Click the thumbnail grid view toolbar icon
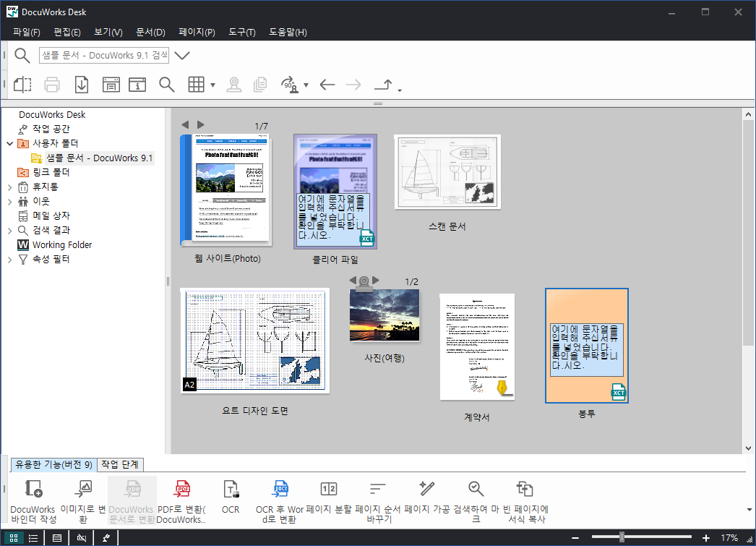The width and height of the screenshot is (756, 546). [x=197, y=85]
